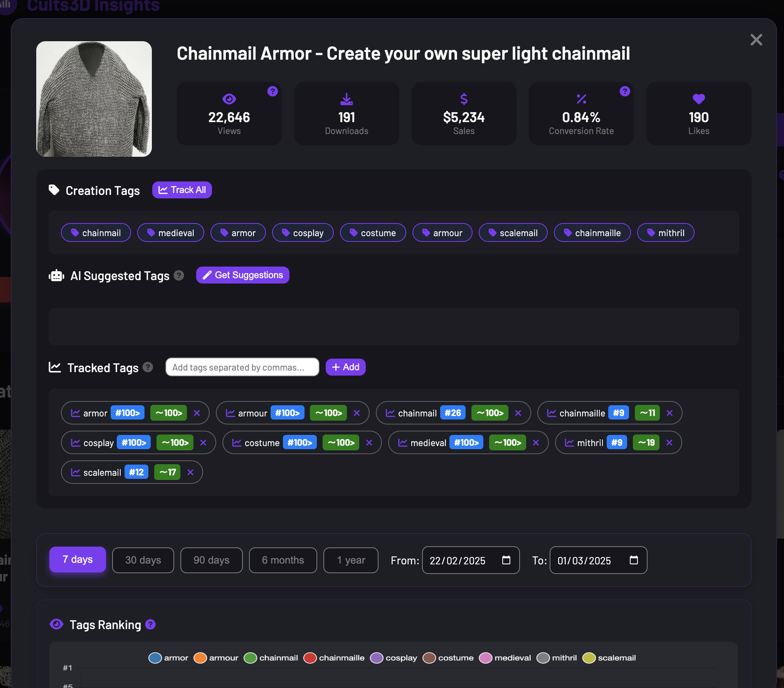Image resolution: width=784 pixels, height=688 pixels.
Task: Remove the tracked medieval tag
Action: 536,443
